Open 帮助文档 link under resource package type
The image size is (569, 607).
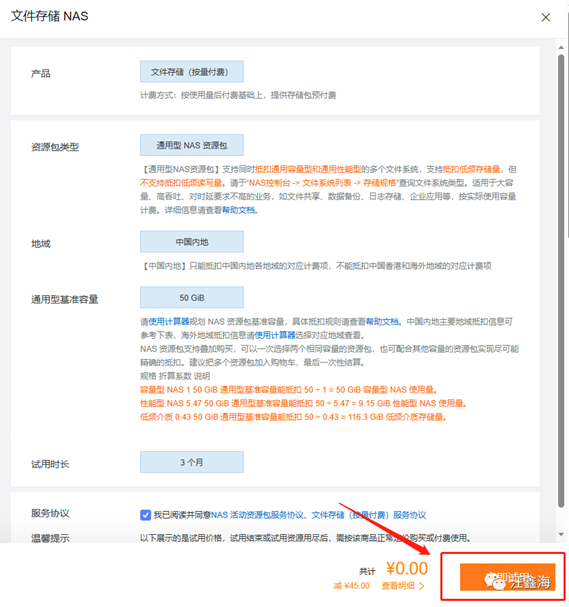click(238, 210)
